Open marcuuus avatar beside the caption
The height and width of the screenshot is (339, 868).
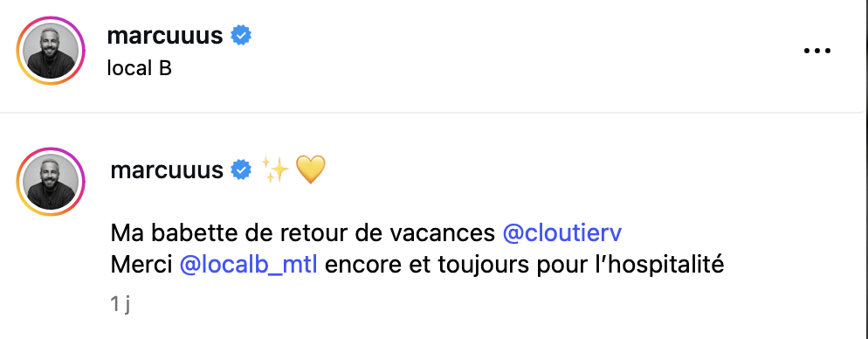(51, 181)
